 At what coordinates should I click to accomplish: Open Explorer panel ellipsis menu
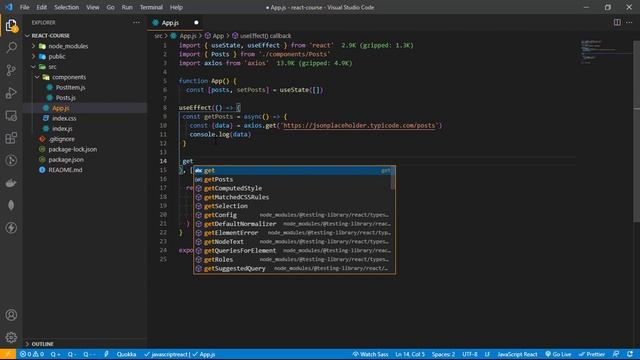[136, 22]
